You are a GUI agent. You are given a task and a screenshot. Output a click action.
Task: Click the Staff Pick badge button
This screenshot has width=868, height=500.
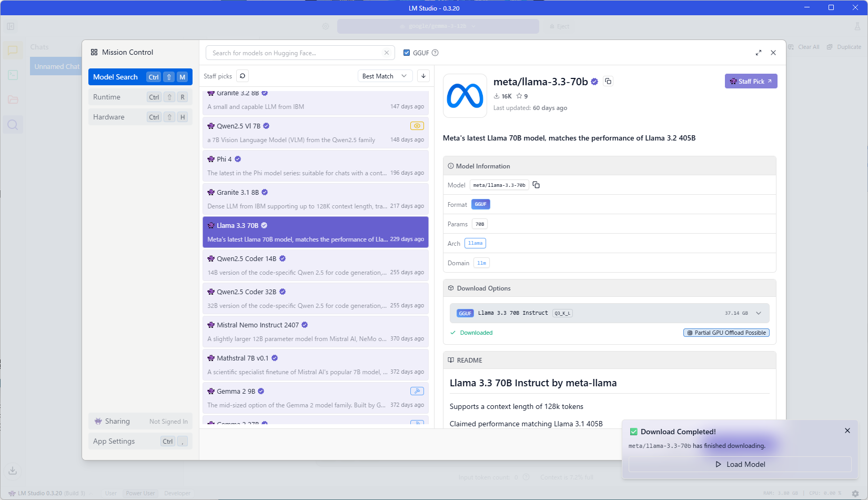coord(751,81)
